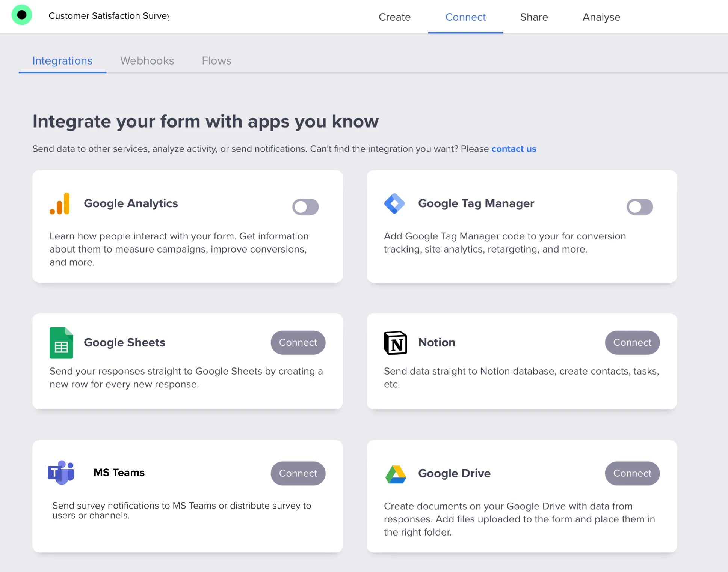
Task: Enable the Google Analytics integration toggle
Action: click(x=305, y=207)
